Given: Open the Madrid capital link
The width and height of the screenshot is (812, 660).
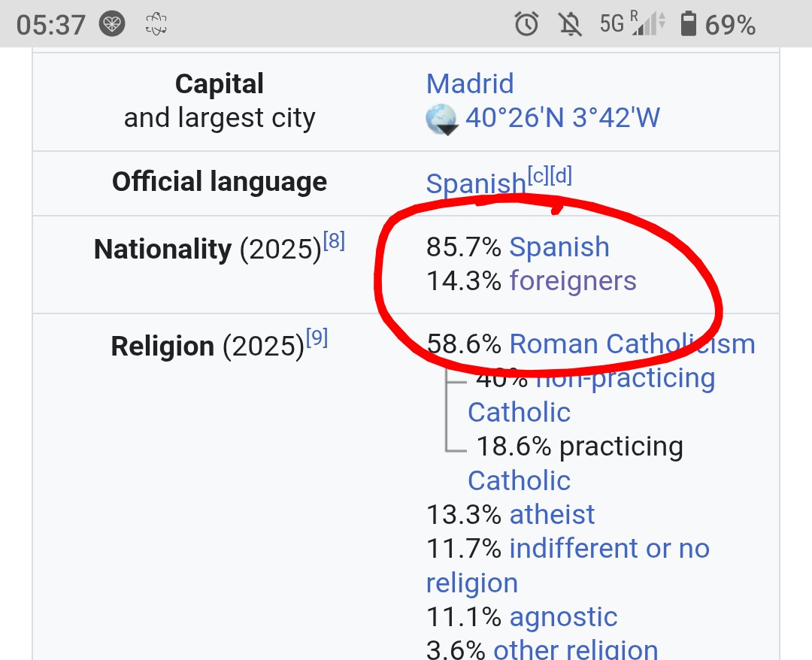Looking at the screenshot, I should click(x=470, y=83).
